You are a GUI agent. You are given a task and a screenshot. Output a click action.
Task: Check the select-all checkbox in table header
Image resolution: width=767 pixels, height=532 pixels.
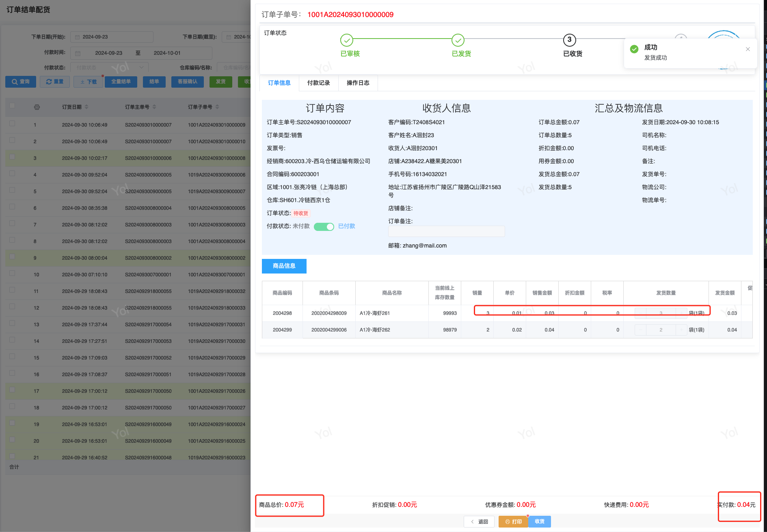pos(12,106)
